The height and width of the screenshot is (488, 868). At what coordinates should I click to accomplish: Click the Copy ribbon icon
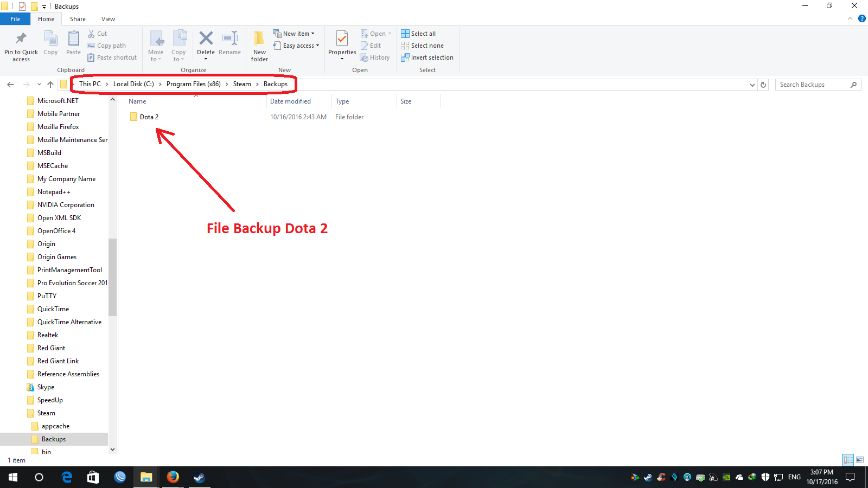[x=50, y=38]
